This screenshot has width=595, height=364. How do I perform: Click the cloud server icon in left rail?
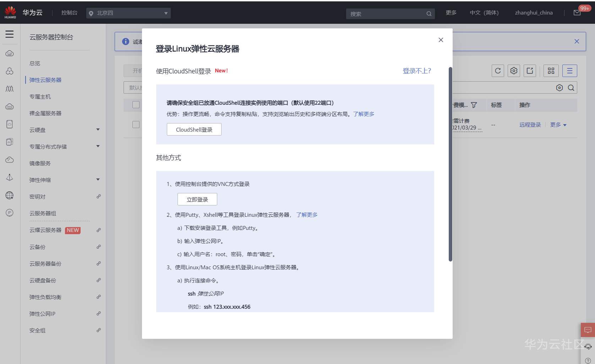tap(10, 54)
